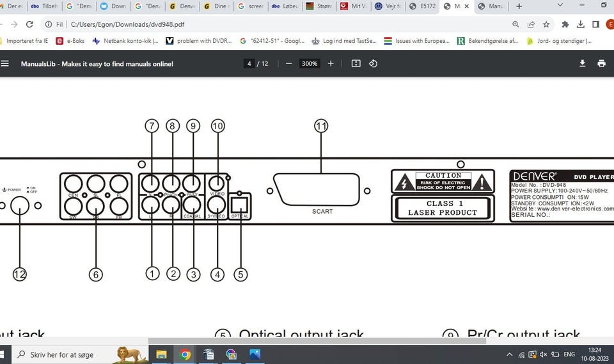Reload the page with the refresh icon
The width and height of the screenshot is (614, 364).
coord(29,24)
